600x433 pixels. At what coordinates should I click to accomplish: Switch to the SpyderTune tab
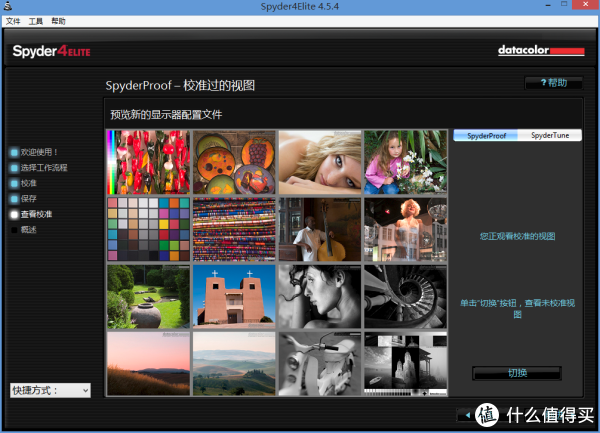(x=550, y=135)
